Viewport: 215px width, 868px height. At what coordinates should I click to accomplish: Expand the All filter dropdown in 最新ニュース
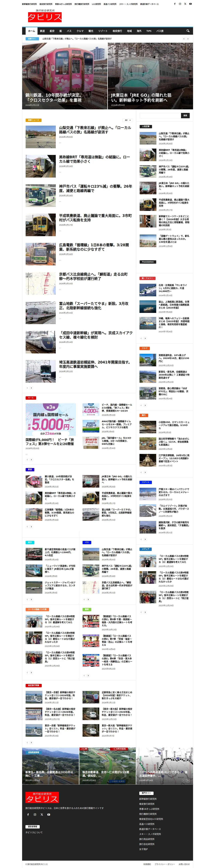(128, 120)
